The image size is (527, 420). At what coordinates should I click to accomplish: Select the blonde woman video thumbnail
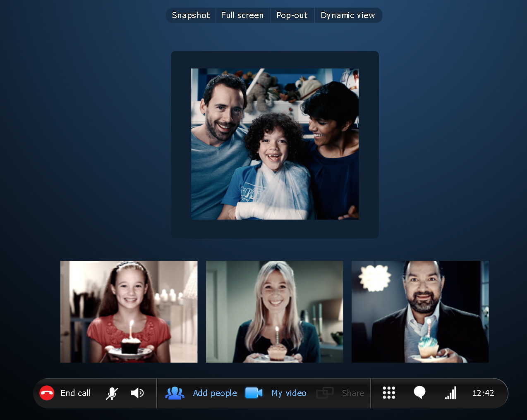275,312
